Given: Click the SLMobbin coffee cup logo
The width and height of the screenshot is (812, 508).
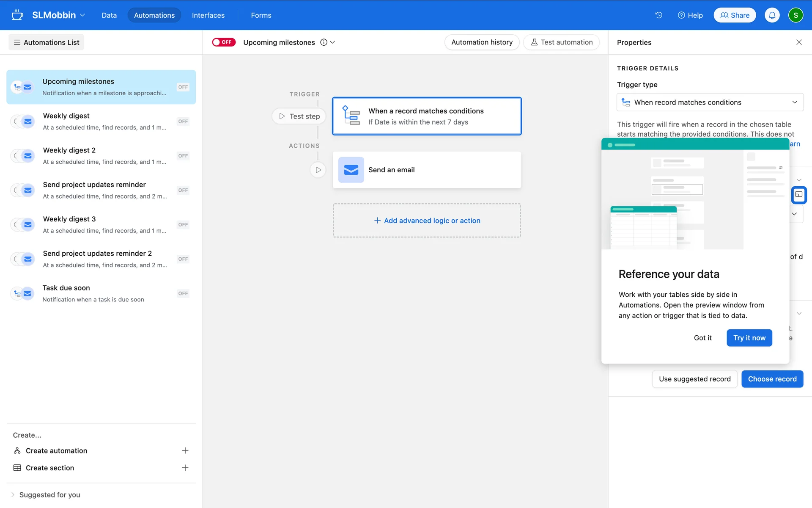Looking at the screenshot, I should [17, 15].
